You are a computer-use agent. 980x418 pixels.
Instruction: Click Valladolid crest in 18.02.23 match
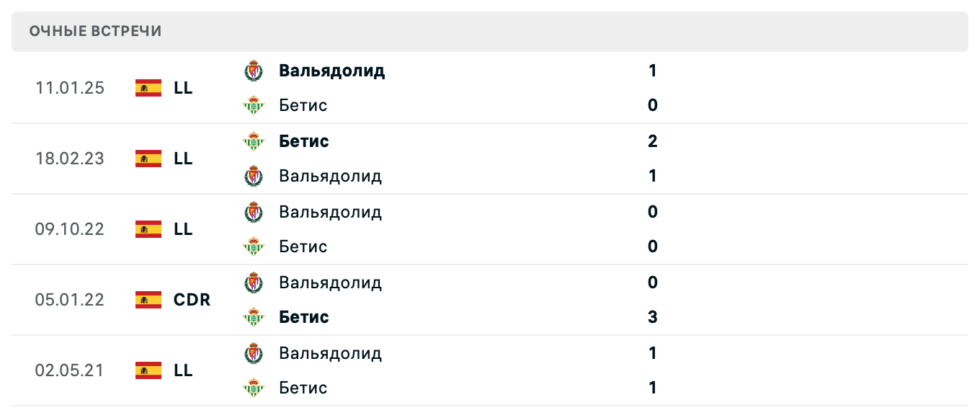point(253,176)
